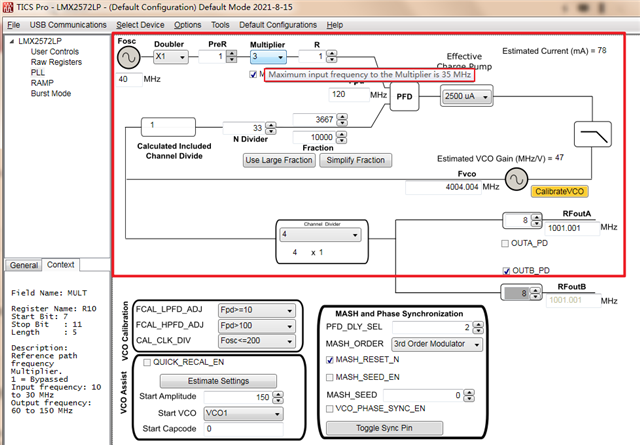Click the Toggle Sync Pin button

[x=384, y=428]
